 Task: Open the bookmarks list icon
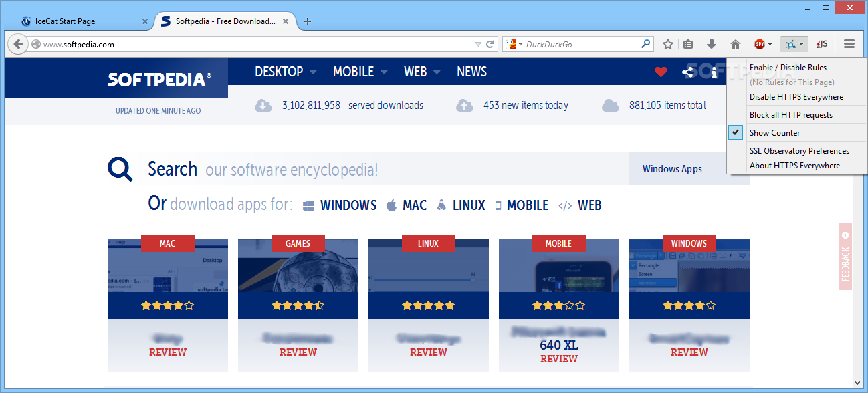[688, 45]
